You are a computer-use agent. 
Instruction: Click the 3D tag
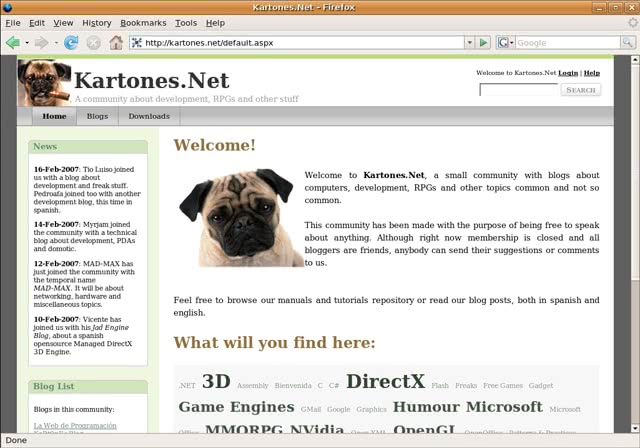click(216, 381)
